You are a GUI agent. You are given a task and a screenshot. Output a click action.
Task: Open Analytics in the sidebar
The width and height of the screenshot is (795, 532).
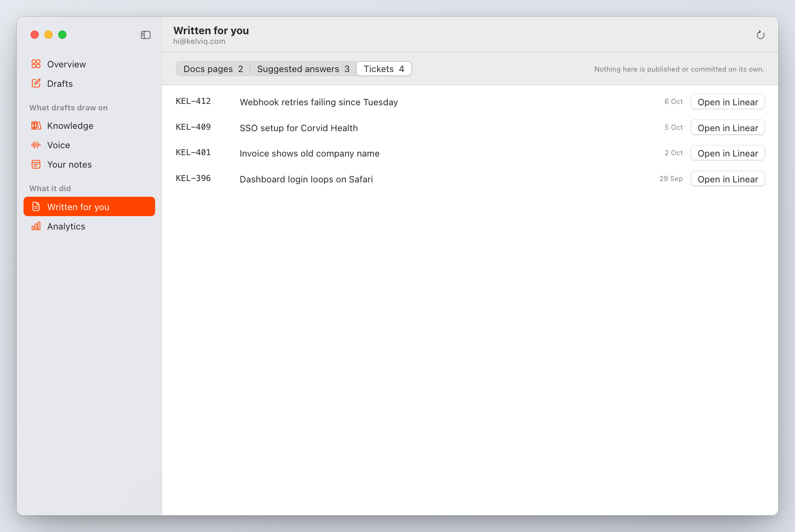89,226
